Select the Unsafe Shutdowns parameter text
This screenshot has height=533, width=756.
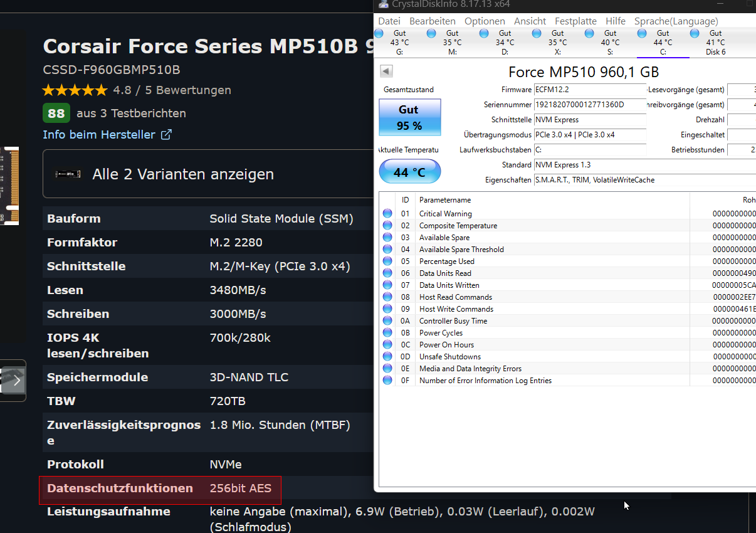click(x=450, y=357)
